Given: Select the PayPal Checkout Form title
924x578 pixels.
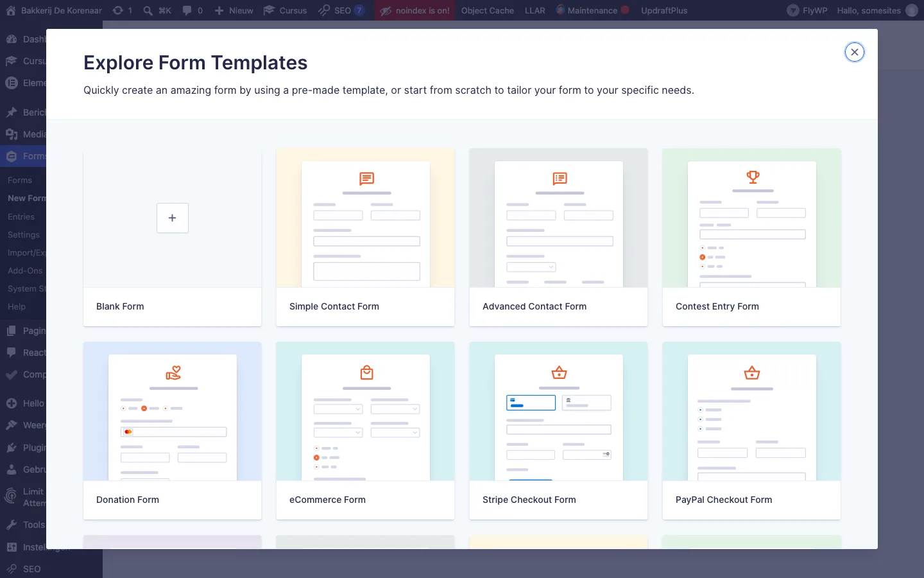Looking at the screenshot, I should (724, 500).
